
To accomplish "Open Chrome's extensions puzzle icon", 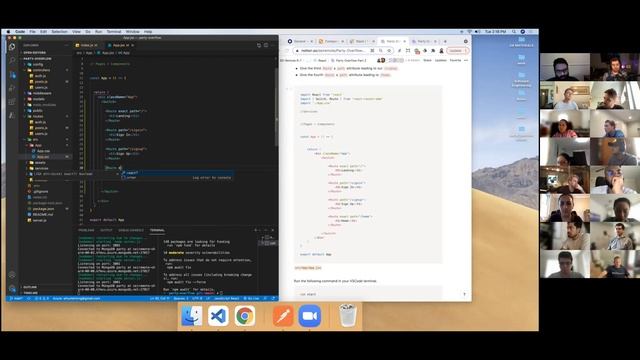I will 433,51.
